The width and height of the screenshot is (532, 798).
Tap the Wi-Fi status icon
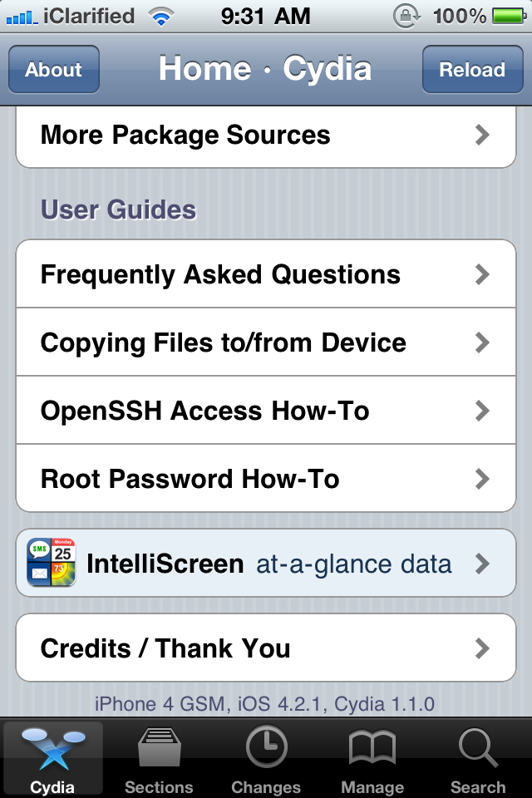coord(162,16)
